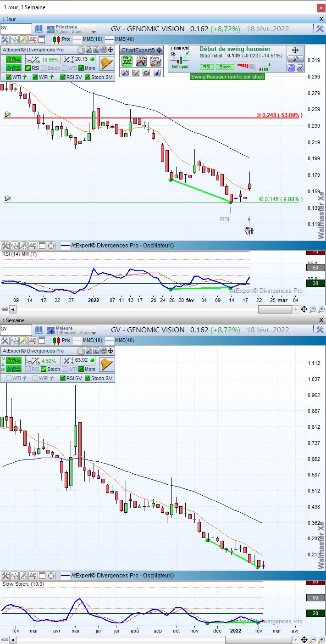
Task: Click the tools icon in Slow Stoch oscillator toolbar
Action: click(5, 575)
